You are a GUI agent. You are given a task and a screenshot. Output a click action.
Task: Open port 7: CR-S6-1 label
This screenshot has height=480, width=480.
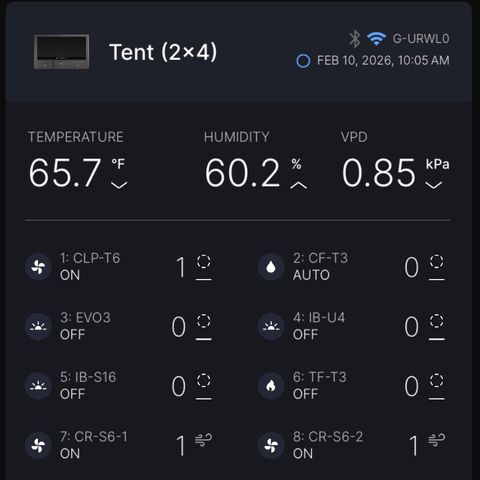94,437
